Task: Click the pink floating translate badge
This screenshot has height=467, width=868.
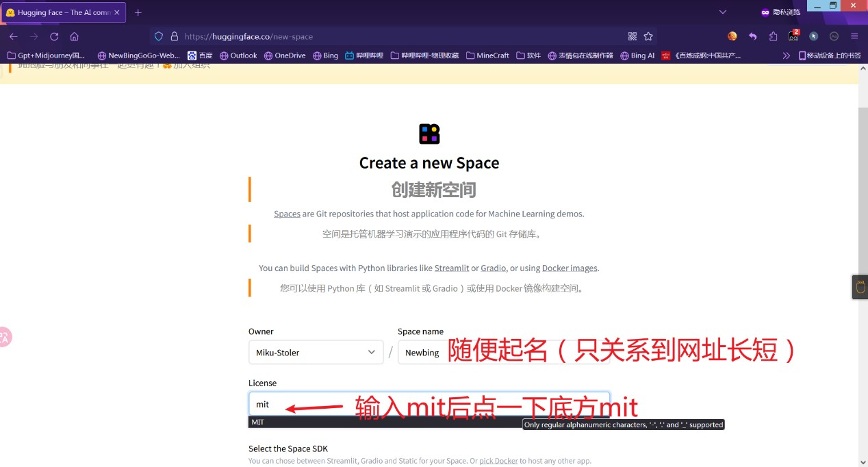Action: pos(5,336)
